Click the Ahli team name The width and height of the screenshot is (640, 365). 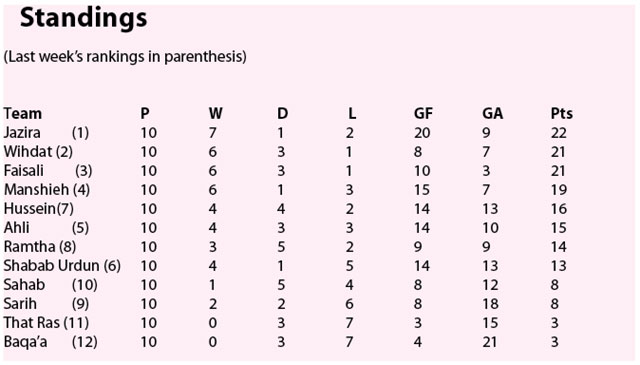(x=17, y=228)
